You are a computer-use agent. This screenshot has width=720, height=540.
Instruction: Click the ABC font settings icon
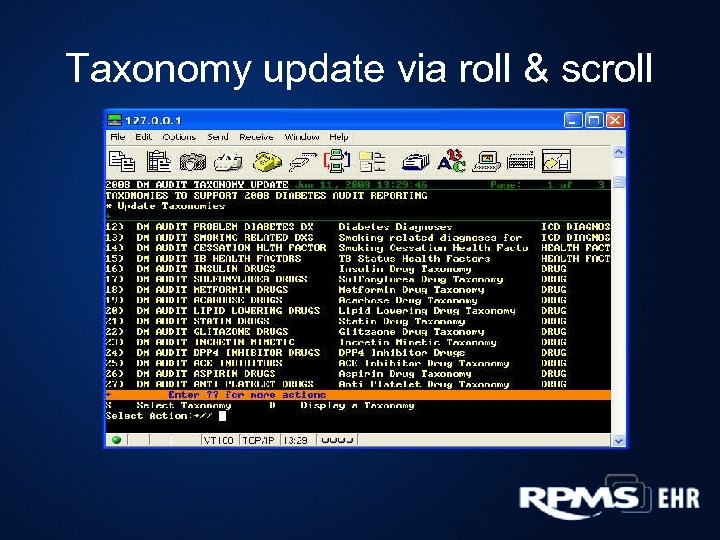pyautogui.click(x=451, y=161)
